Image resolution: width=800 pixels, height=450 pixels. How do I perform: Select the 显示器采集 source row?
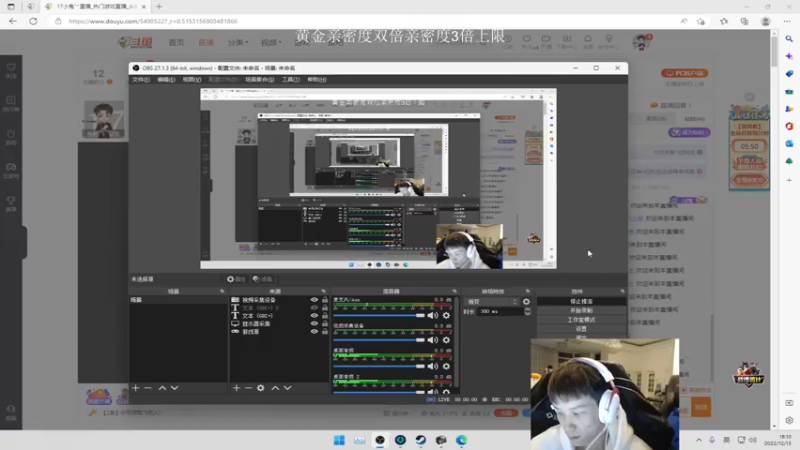[x=280, y=323]
